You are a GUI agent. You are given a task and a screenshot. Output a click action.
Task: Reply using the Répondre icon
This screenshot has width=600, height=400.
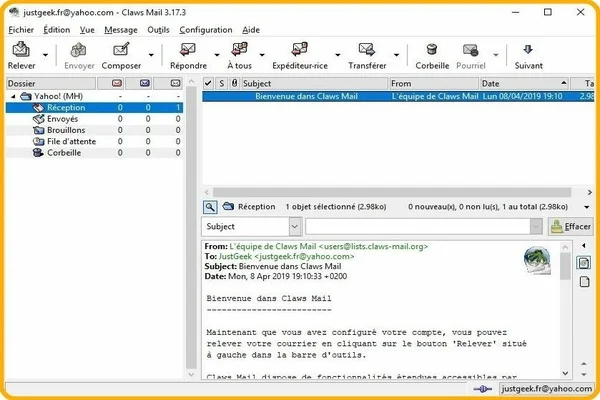188,50
